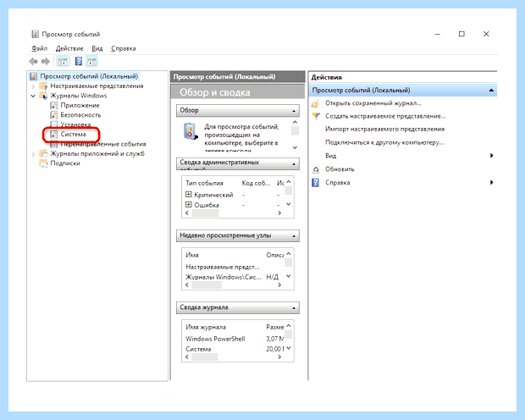Collapse Сводка административных событий section
This screenshot has width=525, height=420.
294,164
